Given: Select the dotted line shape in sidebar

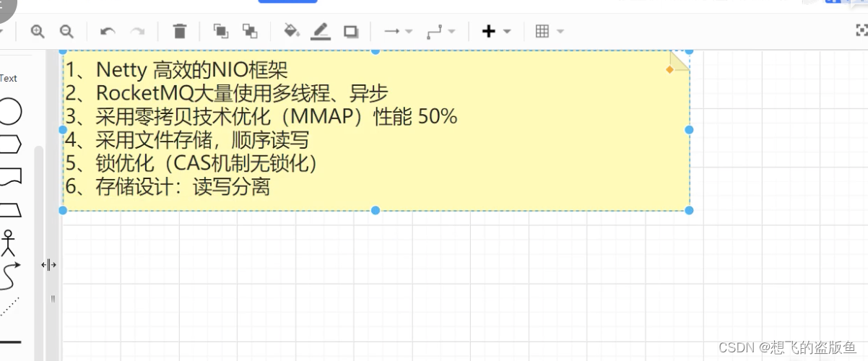Looking at the screenshot, I should [x=10, y=307].
